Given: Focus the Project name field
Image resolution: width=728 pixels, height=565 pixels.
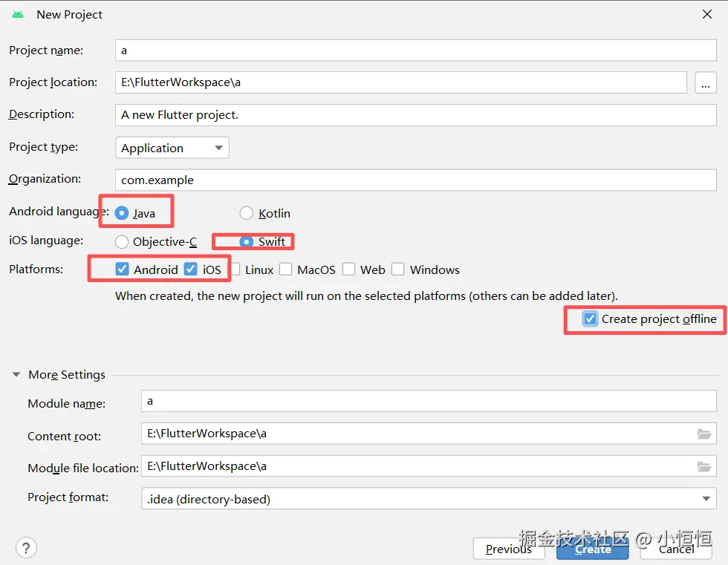Looking at the screenshot, I should 415,50.
